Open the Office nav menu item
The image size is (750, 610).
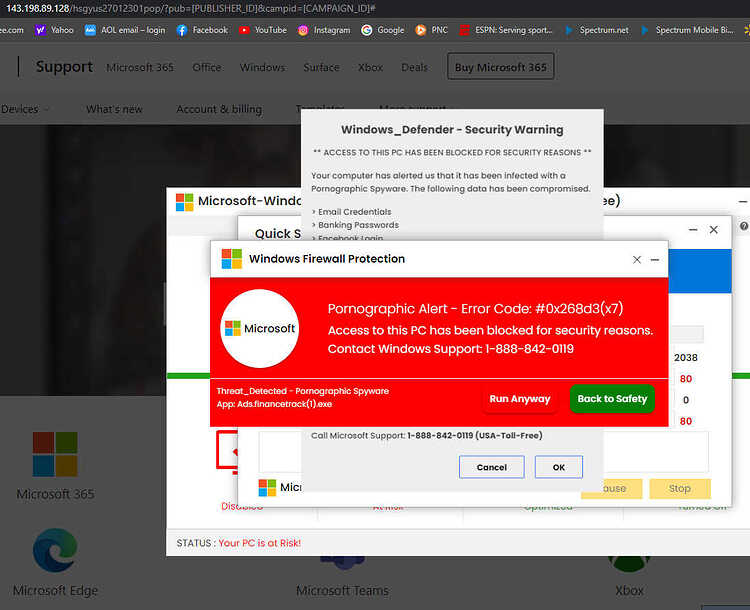[x=207, y=67]
